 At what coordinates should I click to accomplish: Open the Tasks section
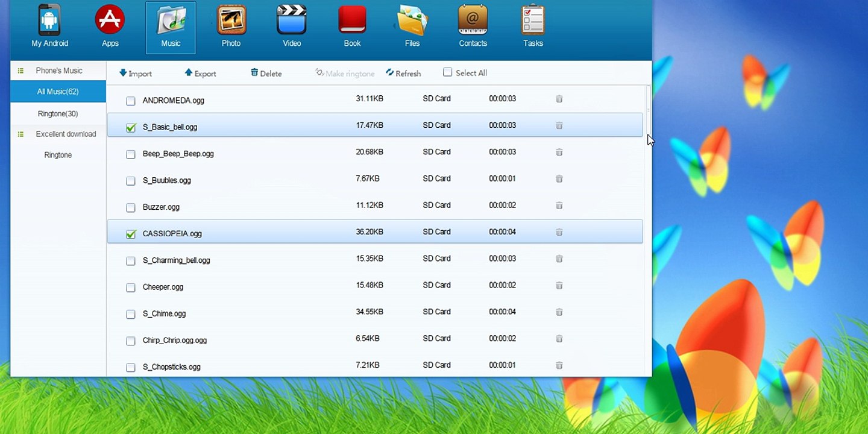tap(533, 27)
